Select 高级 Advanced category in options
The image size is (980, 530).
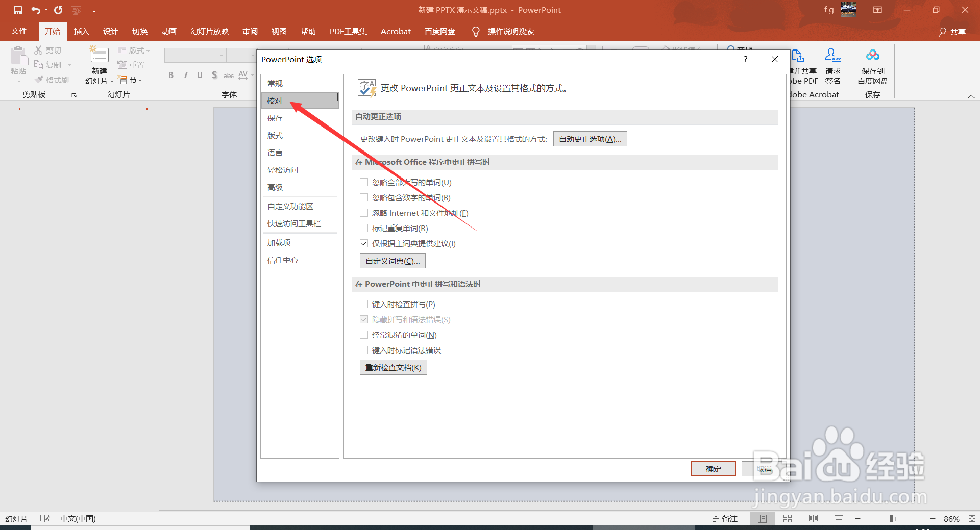[x=300, y=187]
